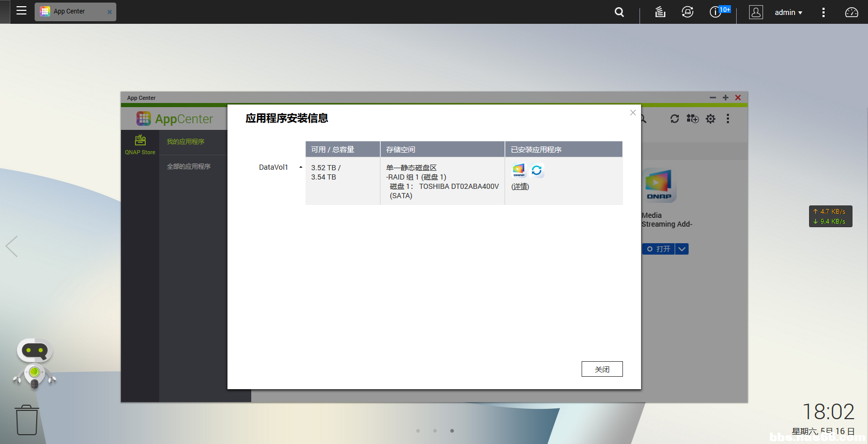
Task: Open the top bar three-dot more menu
Action: coord(824,12)
